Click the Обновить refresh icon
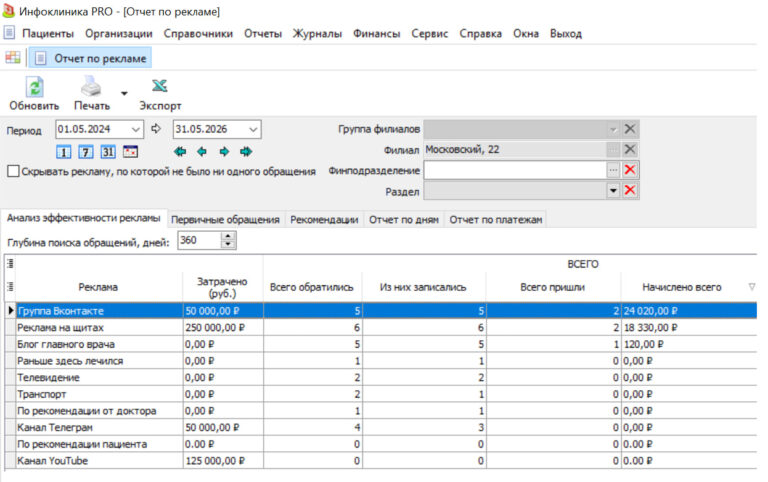 pyautogui.click(x=34, y=87)
